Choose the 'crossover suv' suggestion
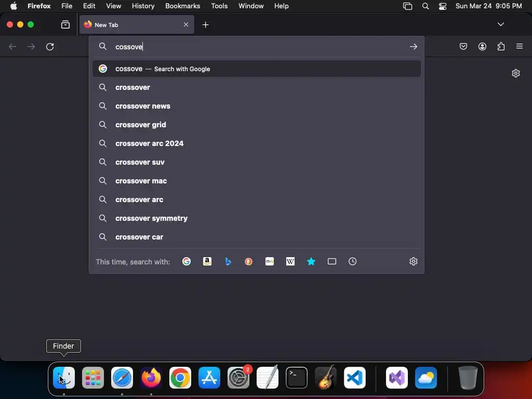 click(x=257, y=162)
